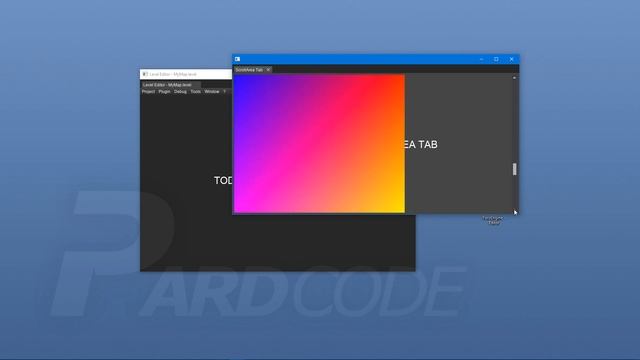640x360 pixels.
Task: Click the 'EA TAB' text in the floating window
Action: [x=421, y=144]
